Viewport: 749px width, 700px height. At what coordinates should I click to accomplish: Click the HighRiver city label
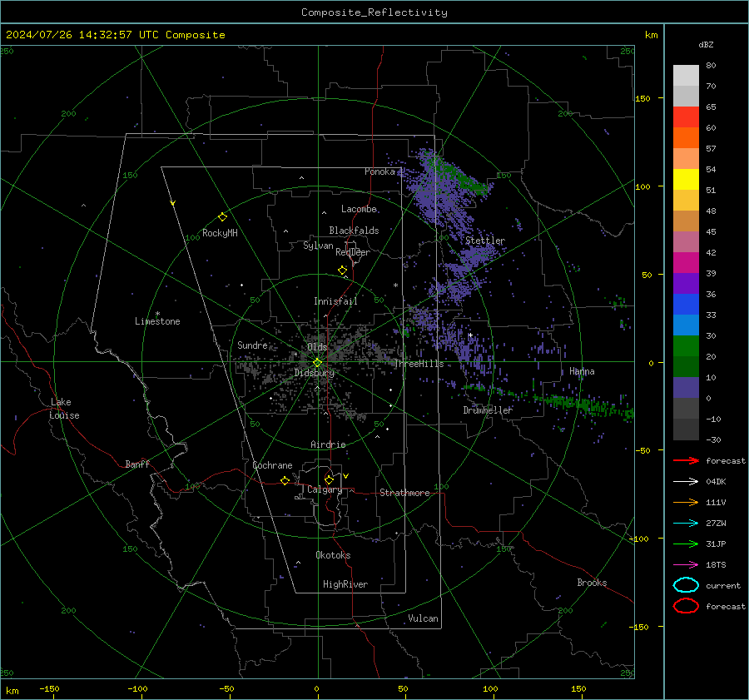point(345,584)
